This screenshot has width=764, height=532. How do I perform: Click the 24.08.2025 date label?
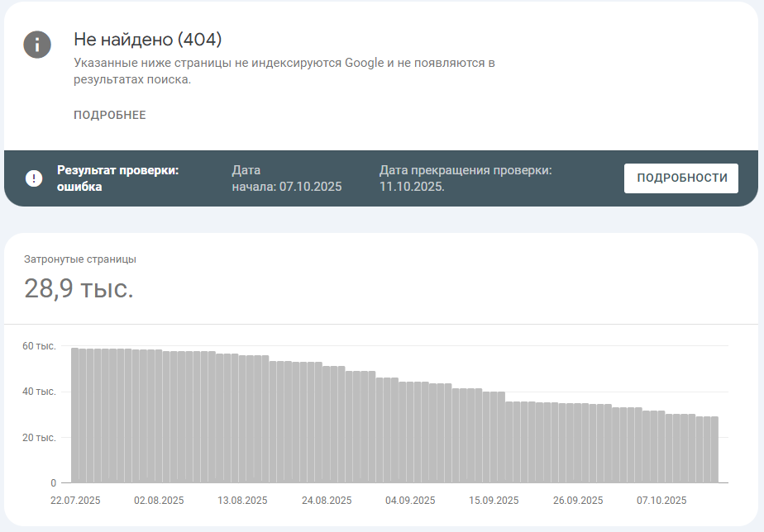tap(327, 501)
